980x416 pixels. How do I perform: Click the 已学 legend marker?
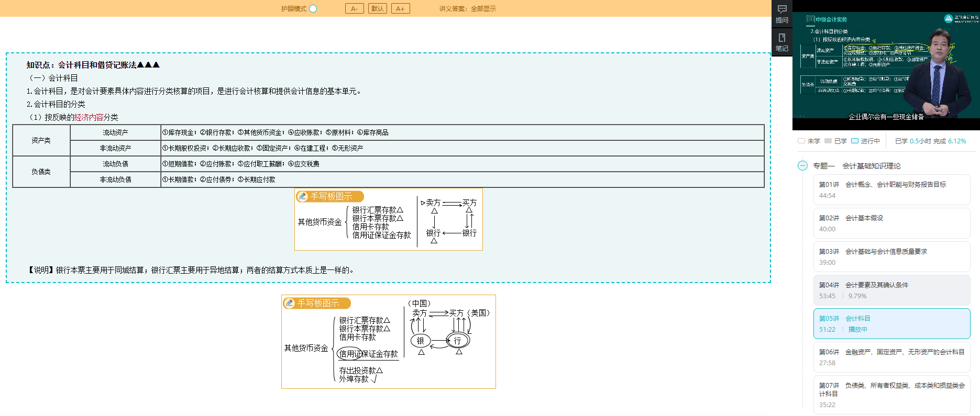[x=828, y=141]
